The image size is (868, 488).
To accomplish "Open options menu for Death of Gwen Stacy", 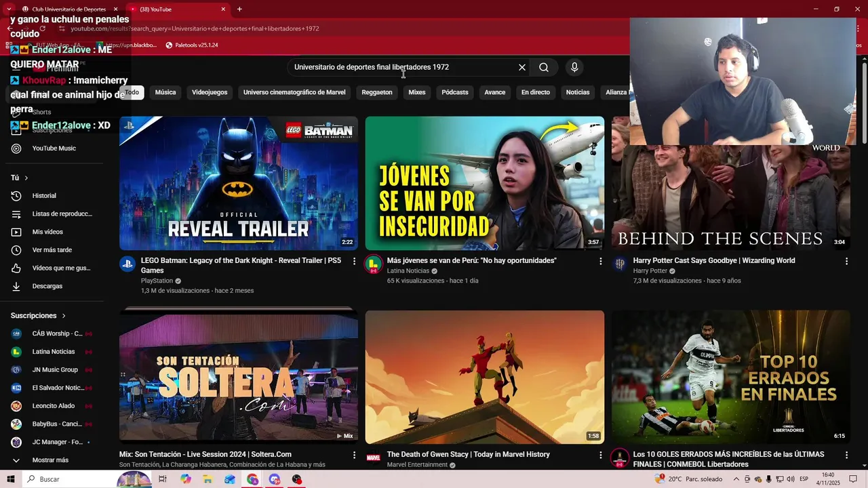I will point(600,455).
